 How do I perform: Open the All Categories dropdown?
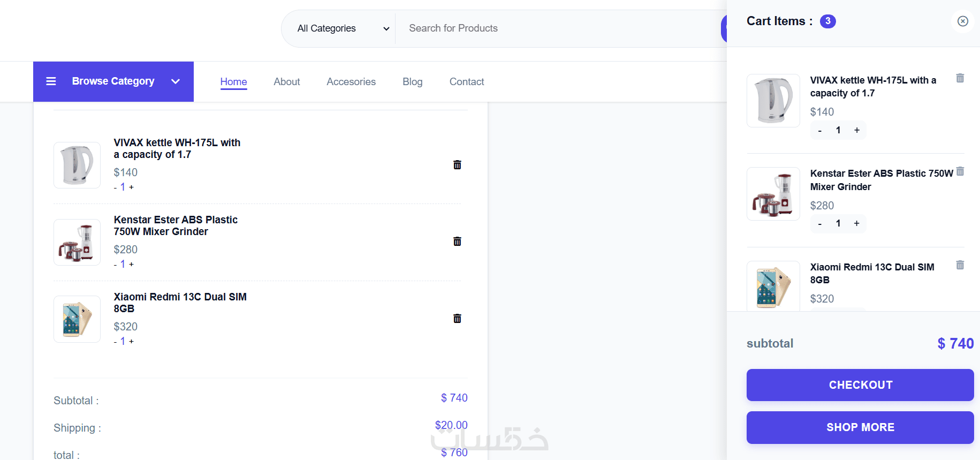coord(343,28)
